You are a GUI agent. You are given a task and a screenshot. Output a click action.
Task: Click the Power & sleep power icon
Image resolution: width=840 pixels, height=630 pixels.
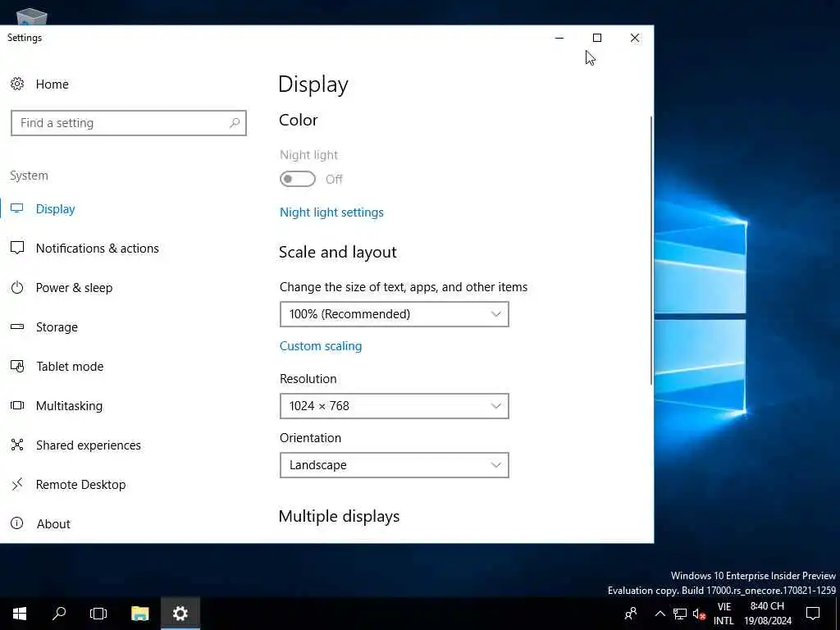tap(17, 287)
